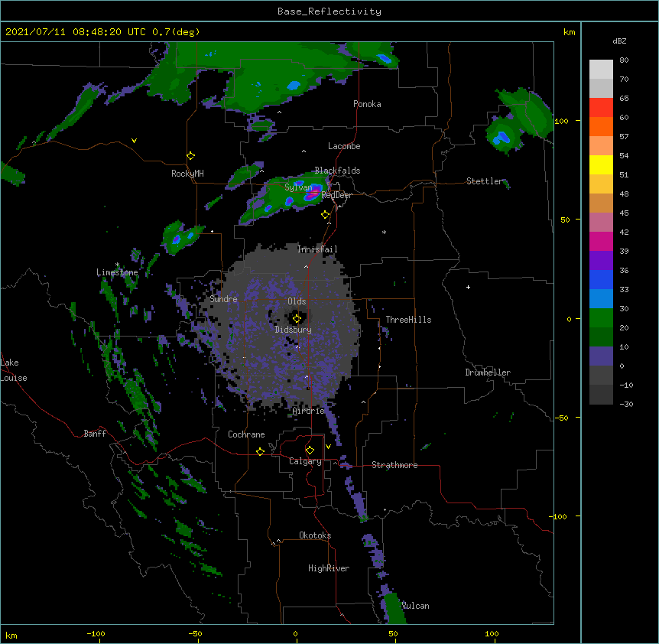
Task: Pick the slate purple 0-10 dBZ swatch
Action: pyautogui.click(x=601, y=356)
